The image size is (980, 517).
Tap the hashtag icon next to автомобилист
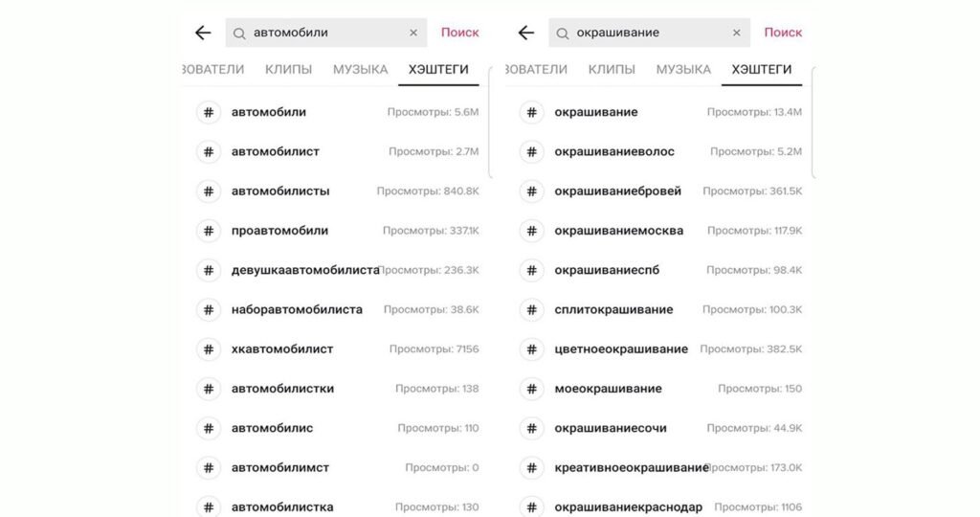click(x=209, y=151)
